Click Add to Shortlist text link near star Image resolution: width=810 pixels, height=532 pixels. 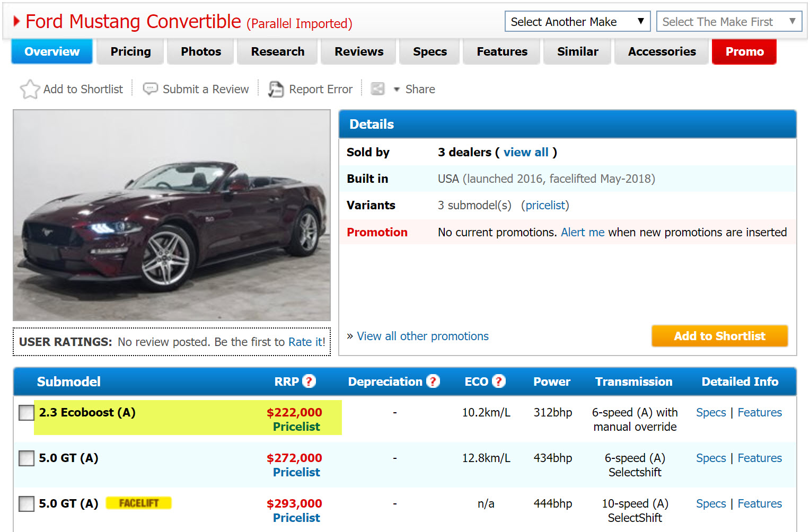coord(83,89)
